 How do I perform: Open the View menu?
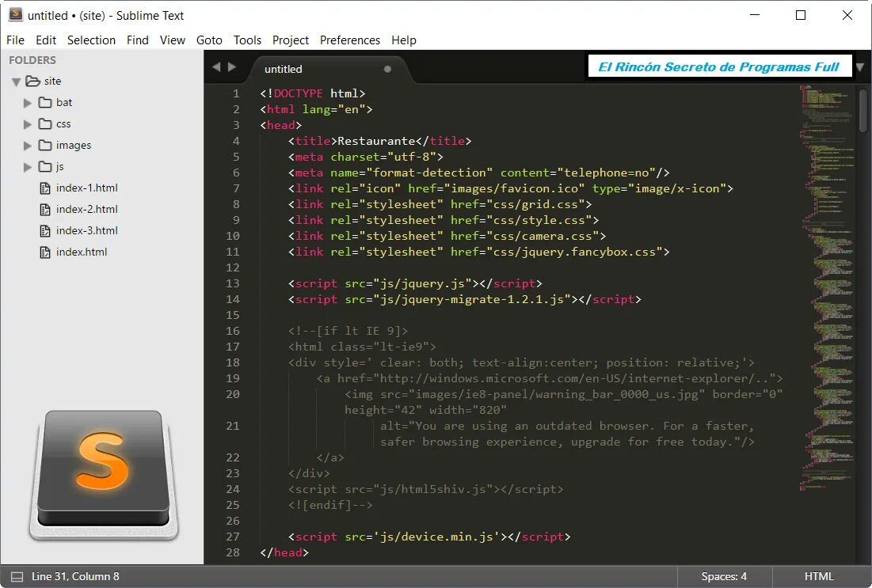[x=173, y=40]
